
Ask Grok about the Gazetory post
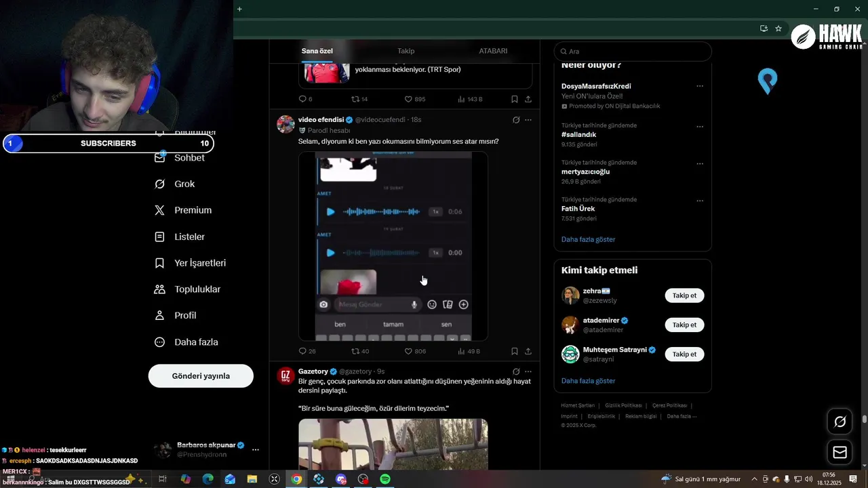point(516,371)
